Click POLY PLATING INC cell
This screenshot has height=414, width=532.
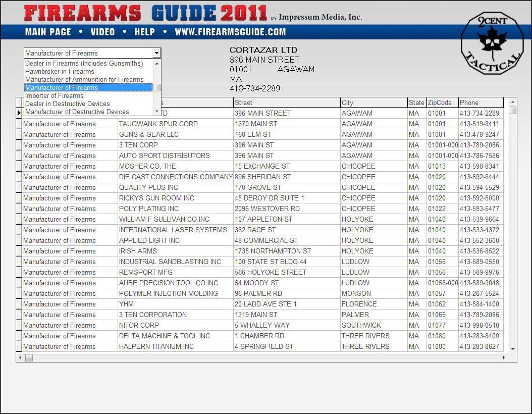pyautogui.click(x=176, y=209)
